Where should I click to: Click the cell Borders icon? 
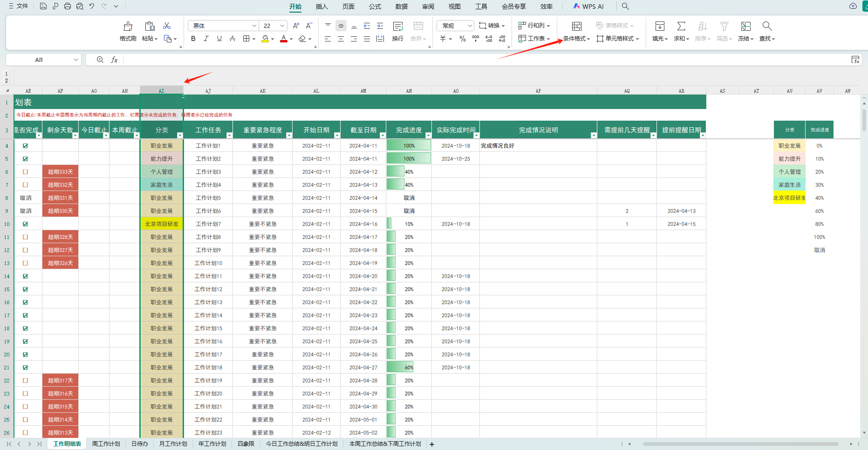click(246, 39)
